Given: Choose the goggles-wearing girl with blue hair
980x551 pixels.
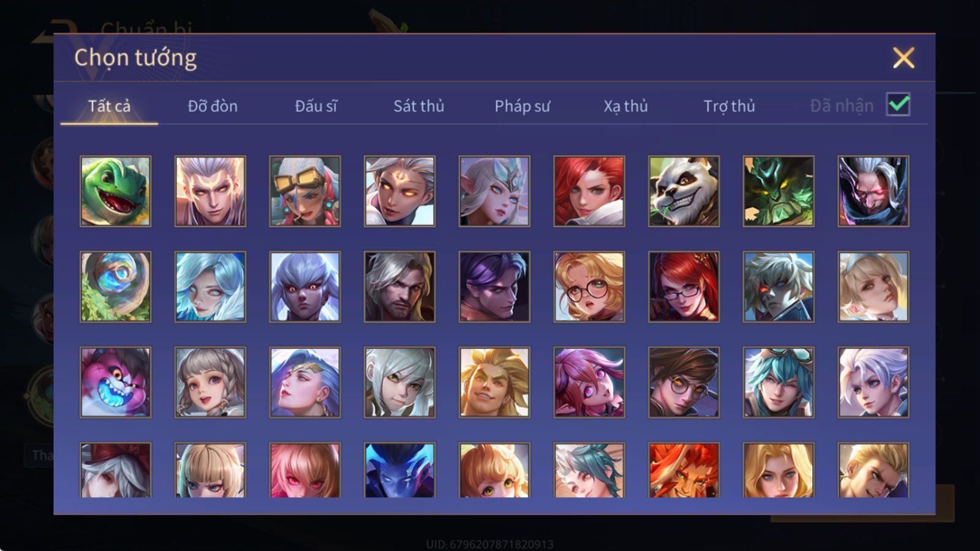Looking at the screenshot, I should (304, 191).
